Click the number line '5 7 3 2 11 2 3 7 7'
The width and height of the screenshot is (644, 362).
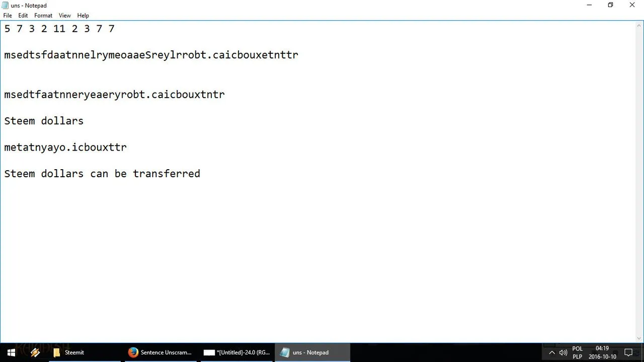click(59, 29)
